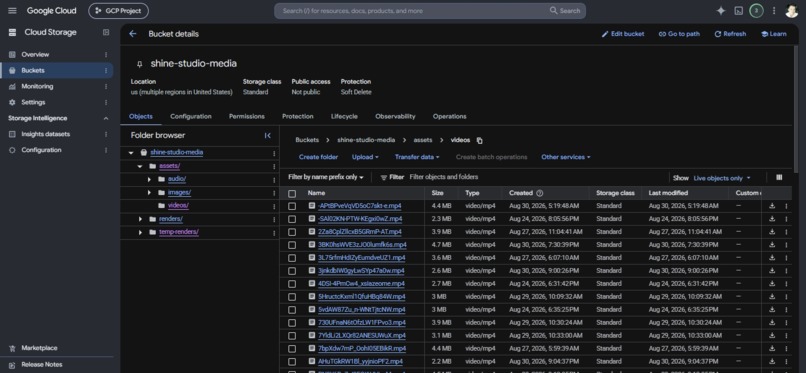This screenshot has width=806, height=373.
Task: Tick checkbox for the 3.1 MB file
Action: tap(292, 335)
